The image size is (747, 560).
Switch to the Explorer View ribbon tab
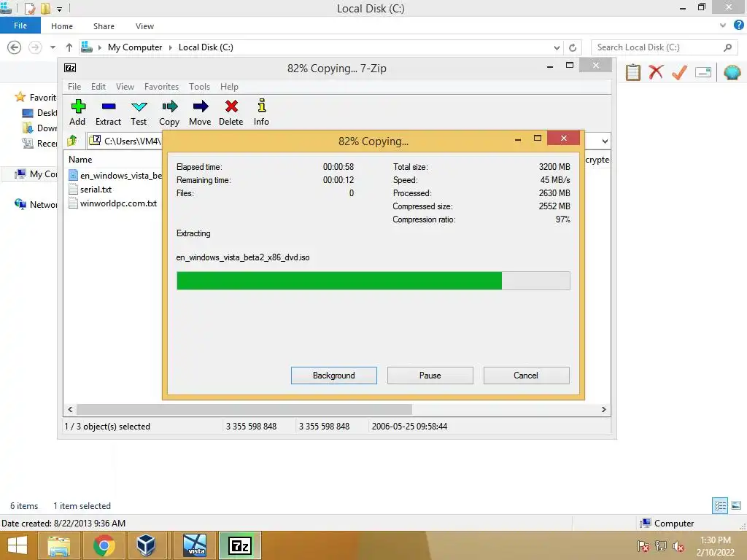pos(145,26)
